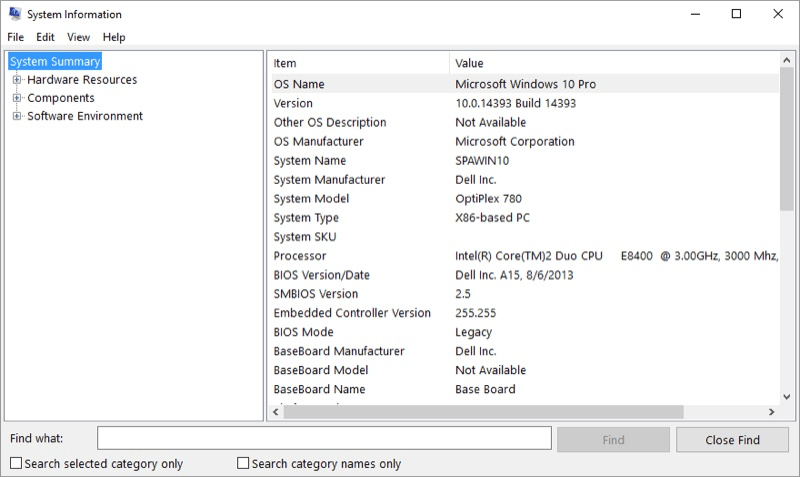This screenshot has width=800, height=477.
Task: Enable Search selected category only checkbox
Action: (x=16, y=463)
